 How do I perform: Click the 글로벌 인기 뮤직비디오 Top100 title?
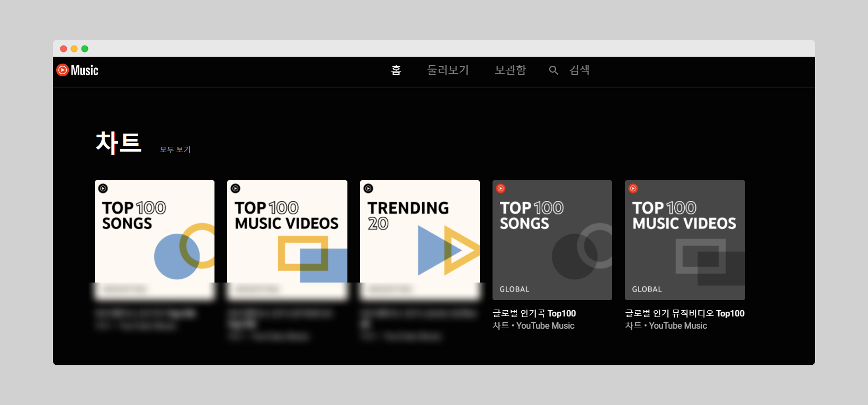(685, 313)
